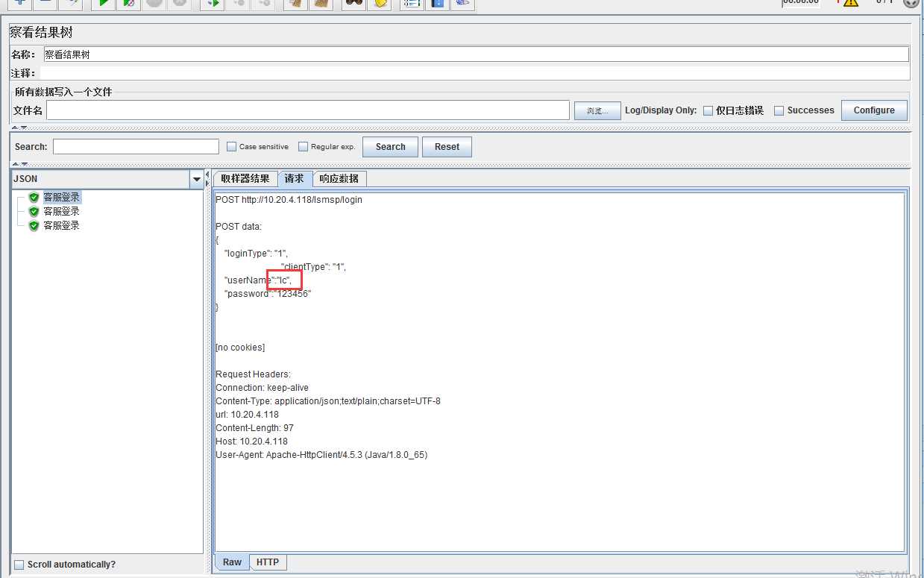The image size is (924, 578).
Task: Open the 响应数据 tab
Action: (339, 179)
